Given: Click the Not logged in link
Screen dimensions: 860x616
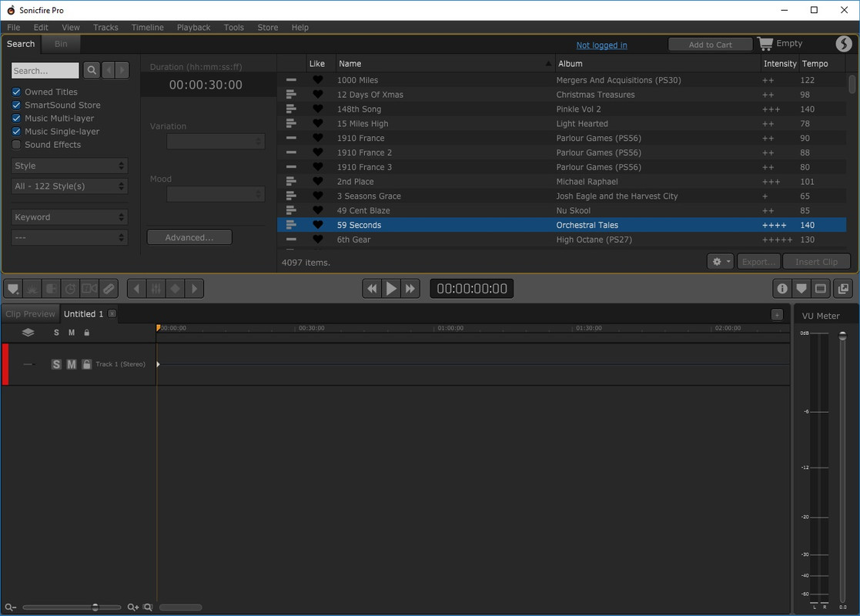Looking at the screenshot, I should [x=601, y=45].
